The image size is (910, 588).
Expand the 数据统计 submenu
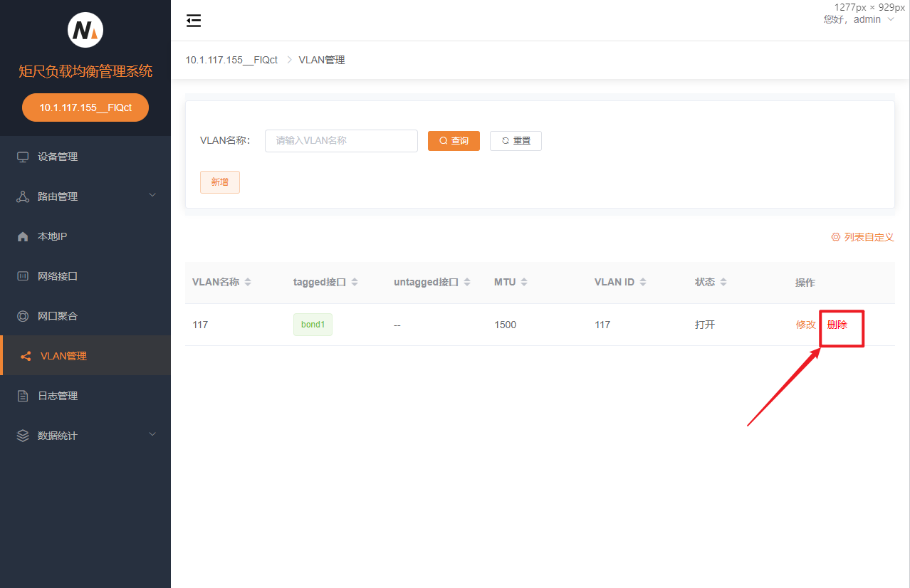(152, 434)
